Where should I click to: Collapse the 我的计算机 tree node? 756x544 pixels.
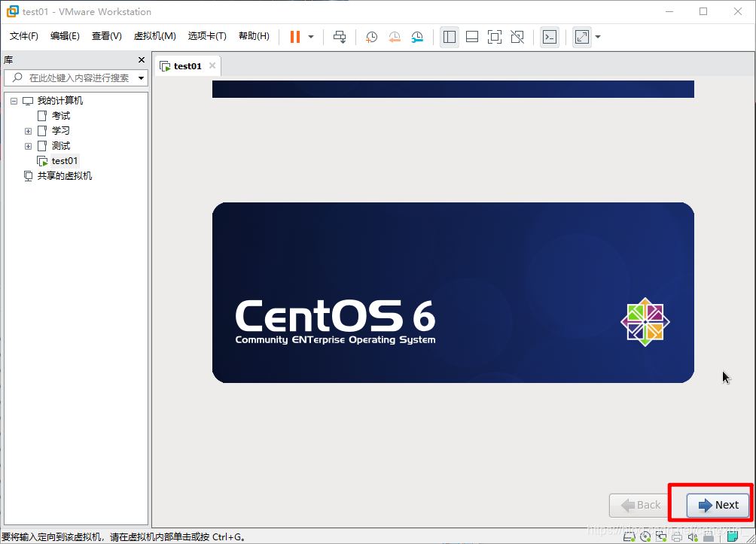tap(14, 101)
